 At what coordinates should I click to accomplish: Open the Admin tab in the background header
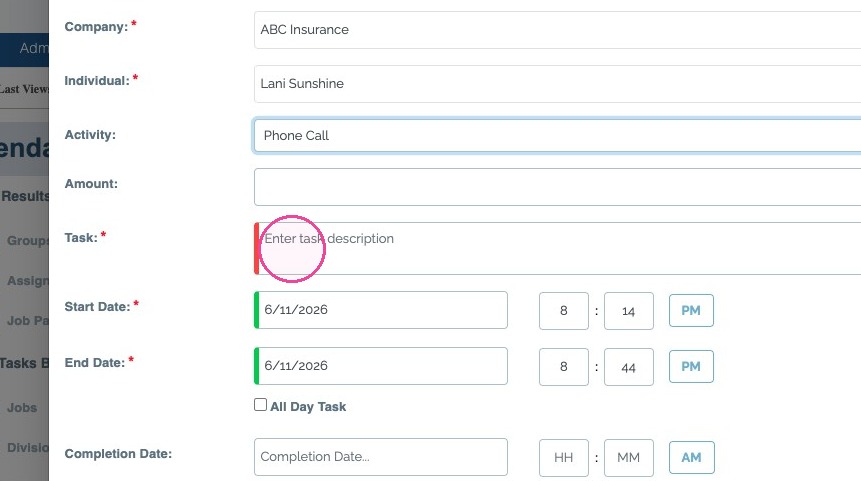point(33,48)
